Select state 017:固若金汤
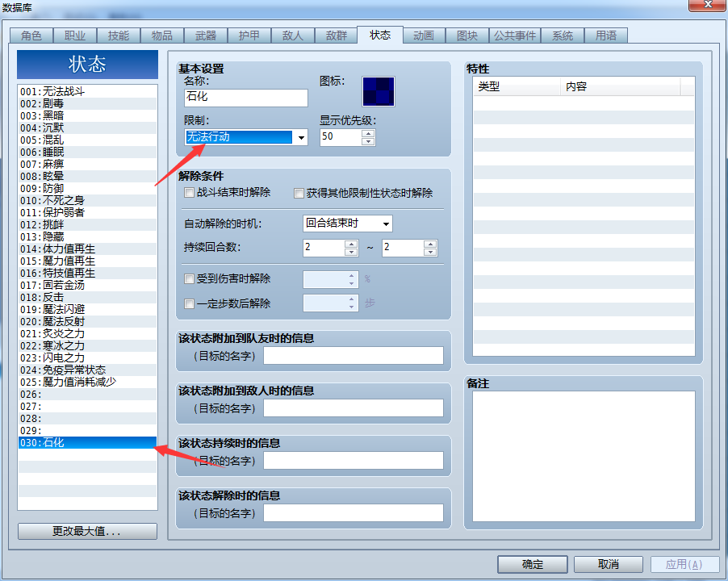The height and width of the screenshot is (581, 728). point(87,285)
